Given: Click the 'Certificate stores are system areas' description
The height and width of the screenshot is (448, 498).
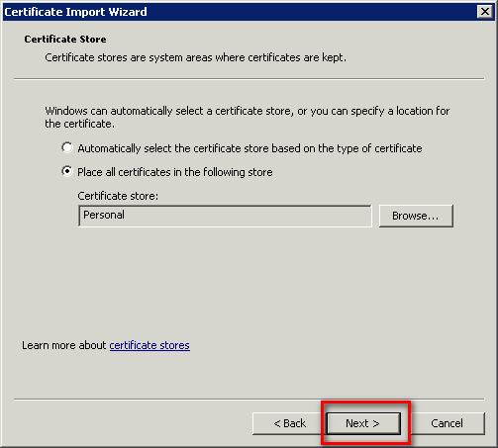Looking at the screenshot, I should pyautogui.click(x=195, y=57).
